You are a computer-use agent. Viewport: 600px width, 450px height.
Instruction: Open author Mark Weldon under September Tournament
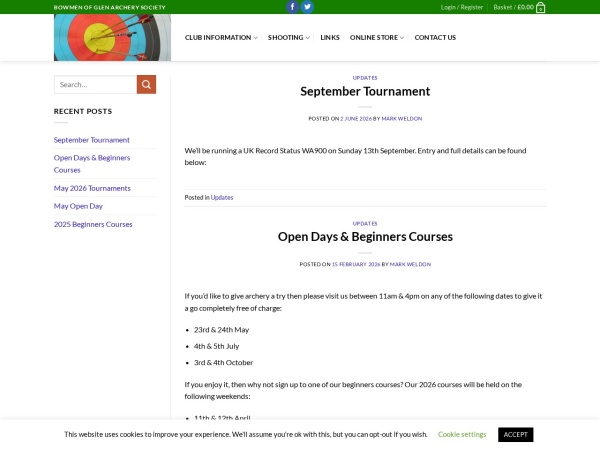[402, 119]
